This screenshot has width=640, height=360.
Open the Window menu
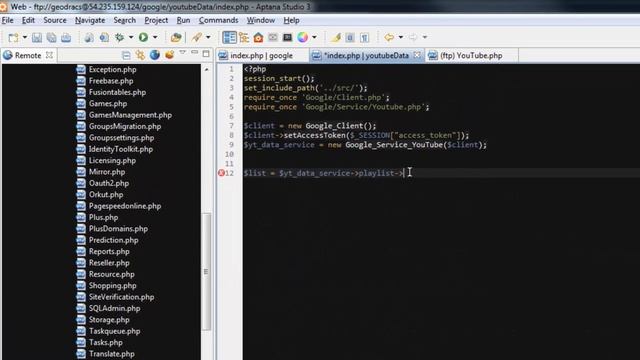(260, 20)
